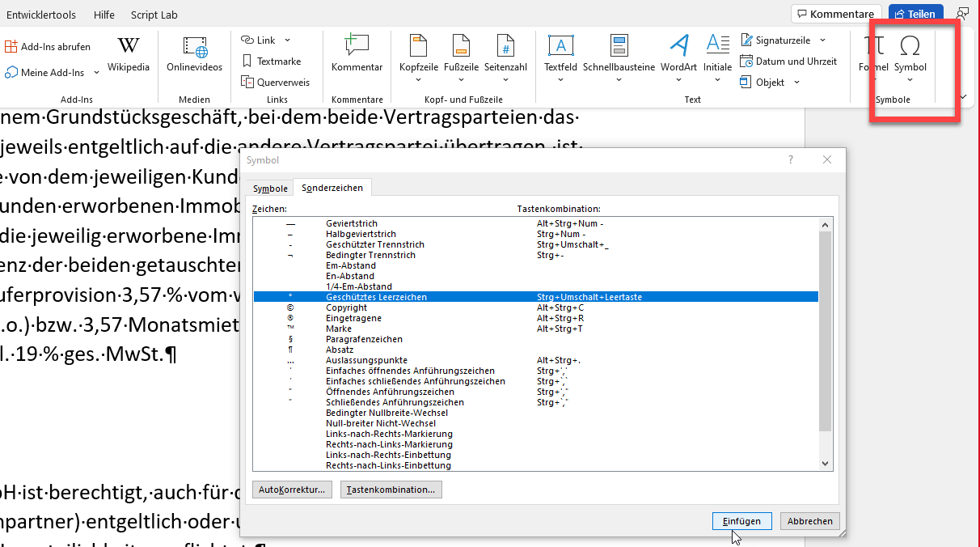Image resolution: width=980 pixels, height=547 pixels.
Task: Insert a Textfeld
Action: tap(560, 55)
